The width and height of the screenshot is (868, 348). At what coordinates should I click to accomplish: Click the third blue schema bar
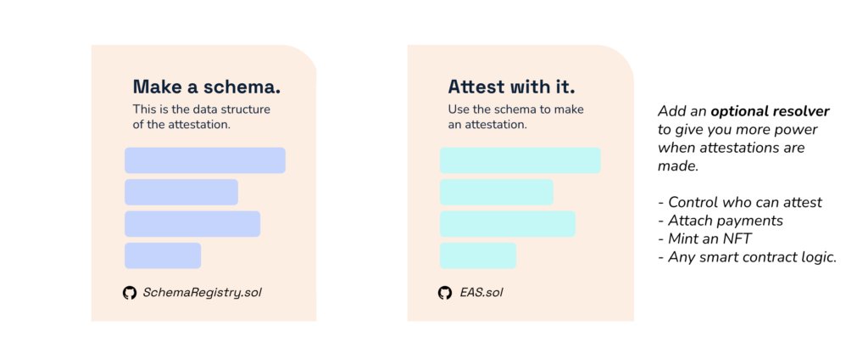point(192,224)
